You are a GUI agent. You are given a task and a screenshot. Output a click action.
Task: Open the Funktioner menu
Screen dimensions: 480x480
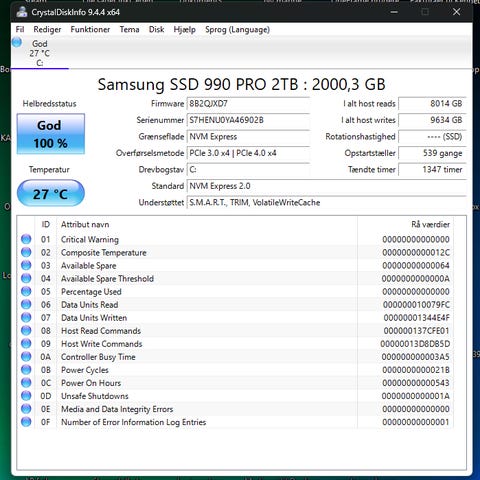90,29
